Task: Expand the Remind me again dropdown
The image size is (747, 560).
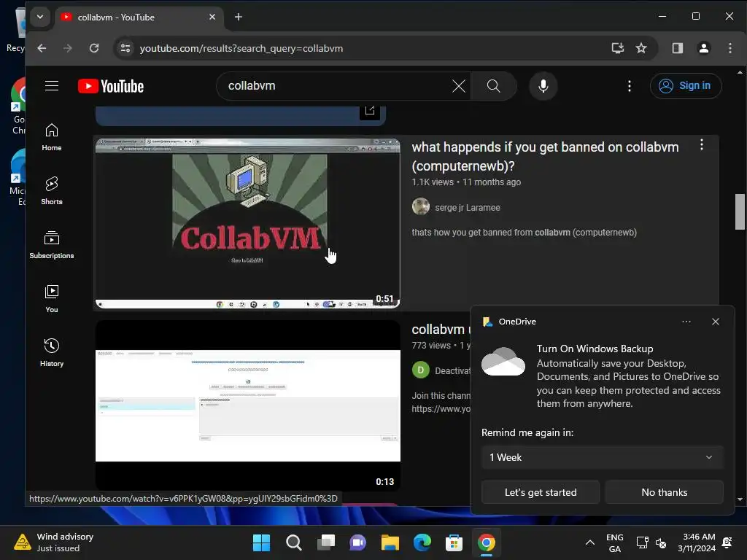Action: click(602, 457)
